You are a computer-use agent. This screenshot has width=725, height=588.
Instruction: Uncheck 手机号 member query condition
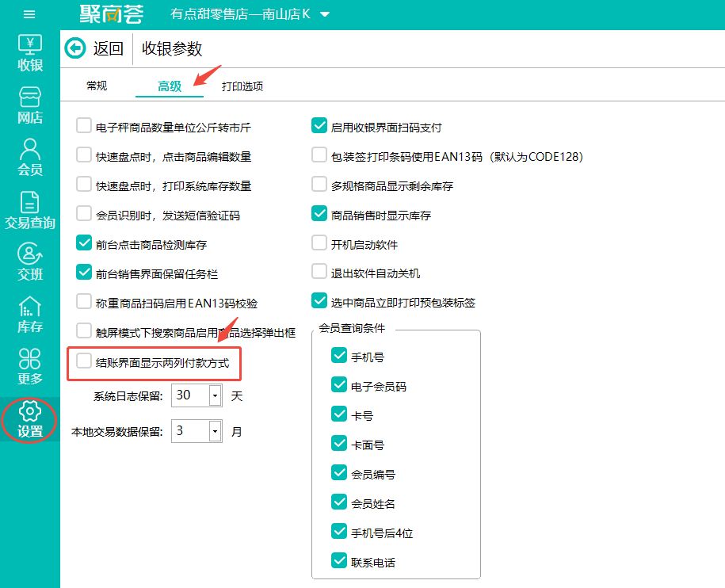coord(339,356)
